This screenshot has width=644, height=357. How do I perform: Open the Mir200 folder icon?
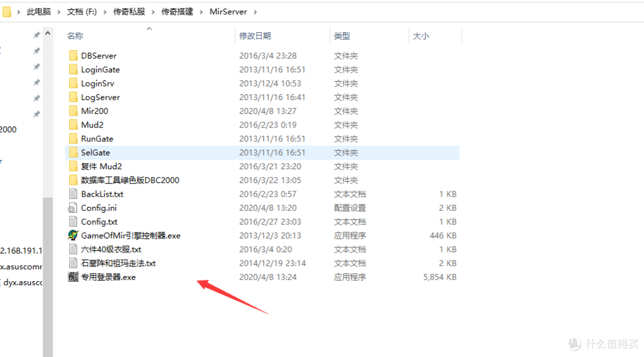pos(73,111)
